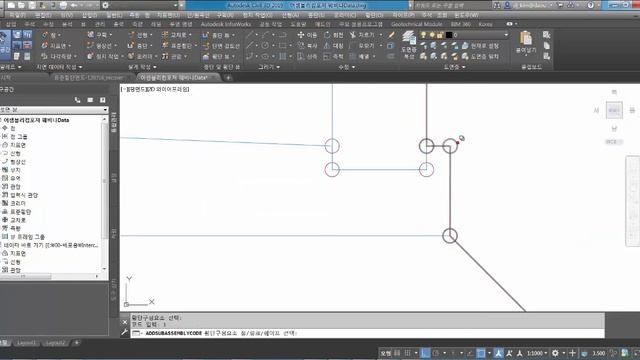Image resolution: width=640 pixels, height=360 pixels.
Task: Open the Pipe Network (관망) ribbon tool
Action: click(175, 56)
